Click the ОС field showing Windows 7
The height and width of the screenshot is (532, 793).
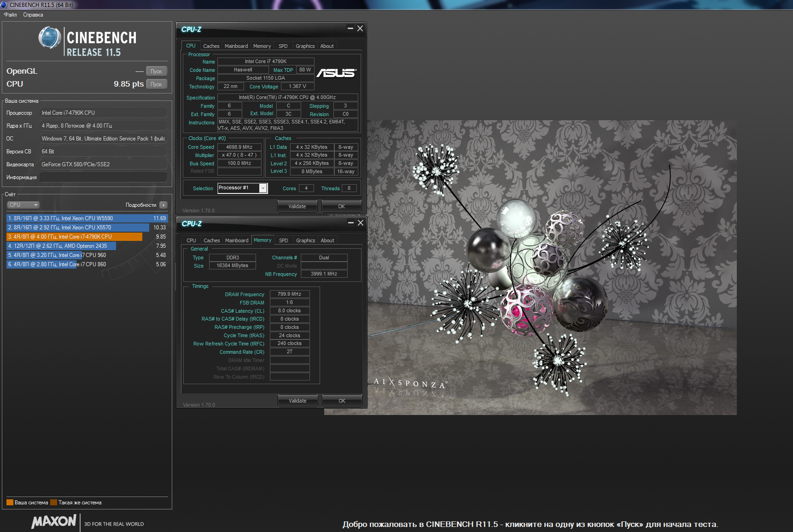click(103, 139)
